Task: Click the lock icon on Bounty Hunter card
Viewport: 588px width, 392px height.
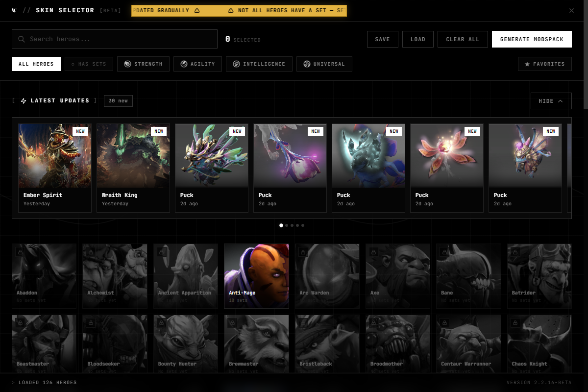Action: coord(161,323)
